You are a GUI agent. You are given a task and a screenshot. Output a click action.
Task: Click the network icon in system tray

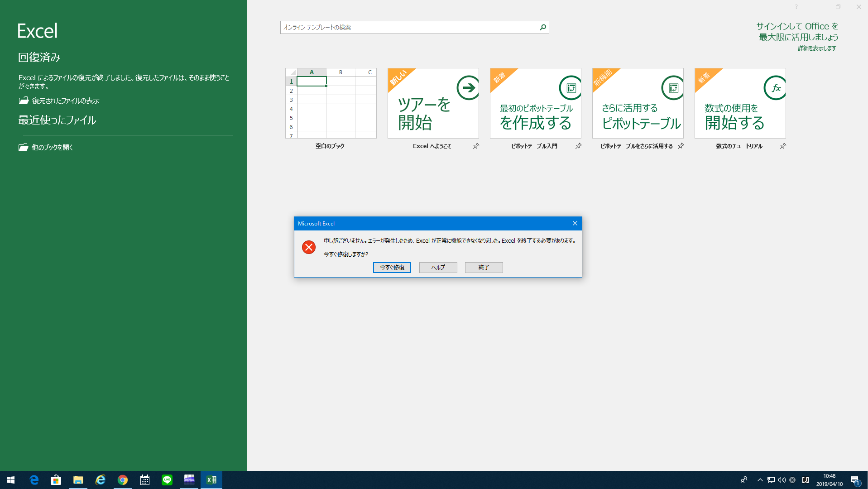click(771, 480)
